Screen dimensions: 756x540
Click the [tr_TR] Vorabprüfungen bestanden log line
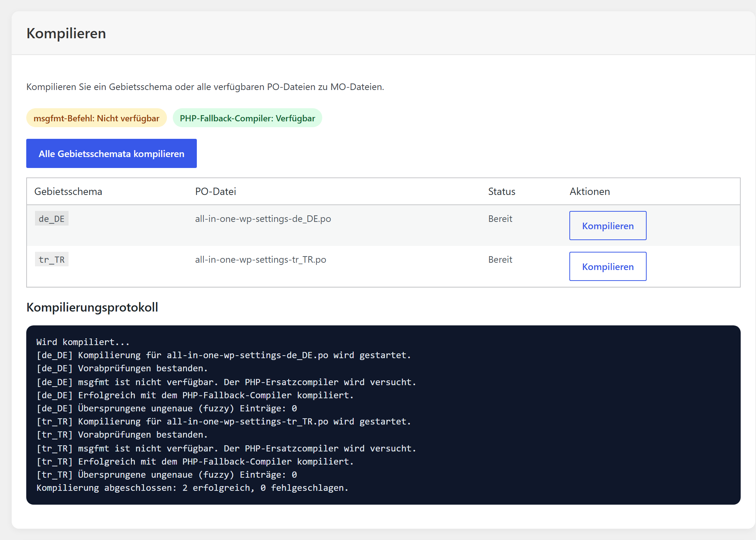122,434
